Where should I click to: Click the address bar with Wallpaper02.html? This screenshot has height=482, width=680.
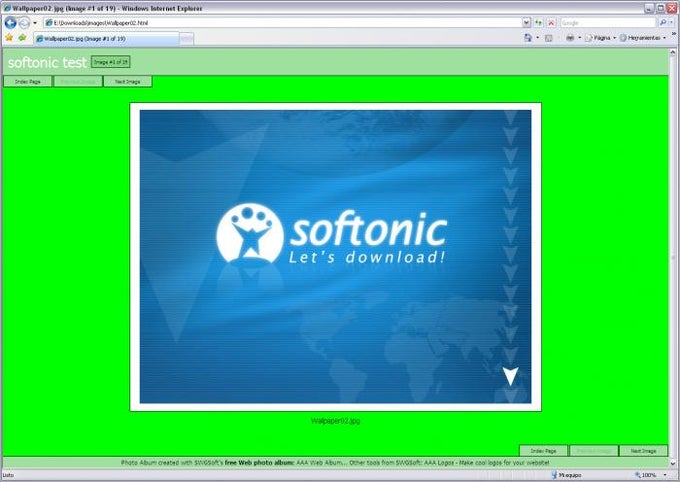[x=283, y=23]
